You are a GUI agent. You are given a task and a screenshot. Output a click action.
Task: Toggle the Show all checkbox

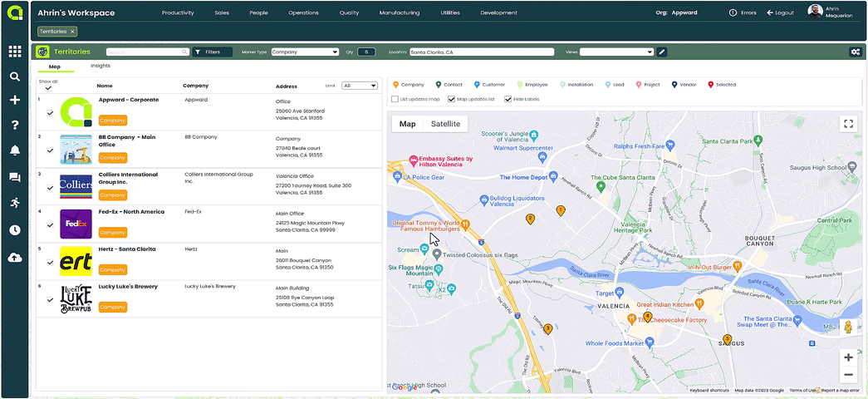[48, 87]
